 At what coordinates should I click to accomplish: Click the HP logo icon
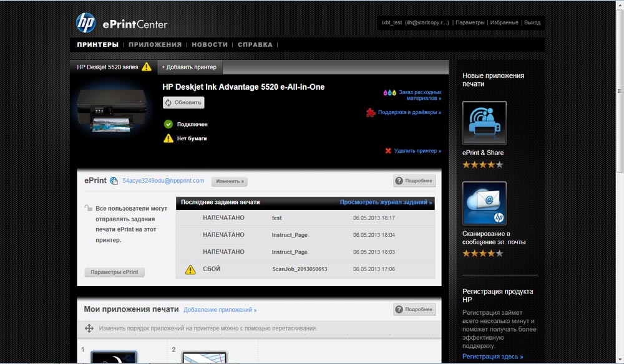coord(85,22)
